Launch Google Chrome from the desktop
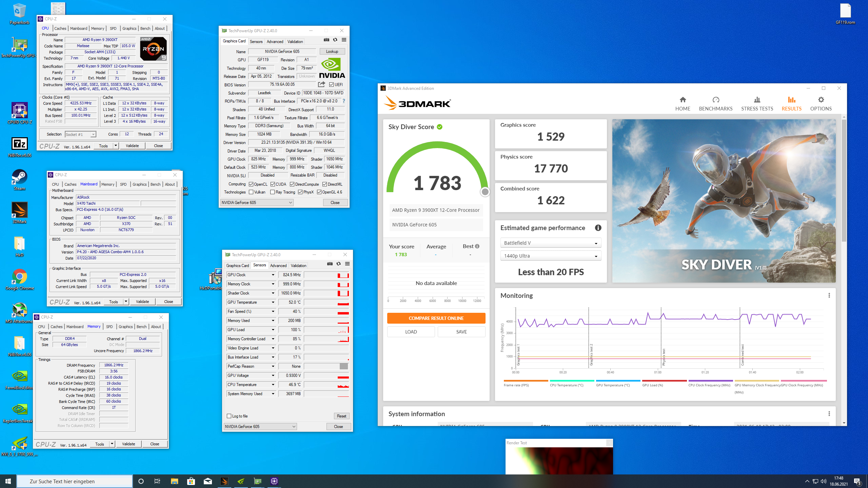The height and width of the screenshot is (488, 868). coord(19,279)
